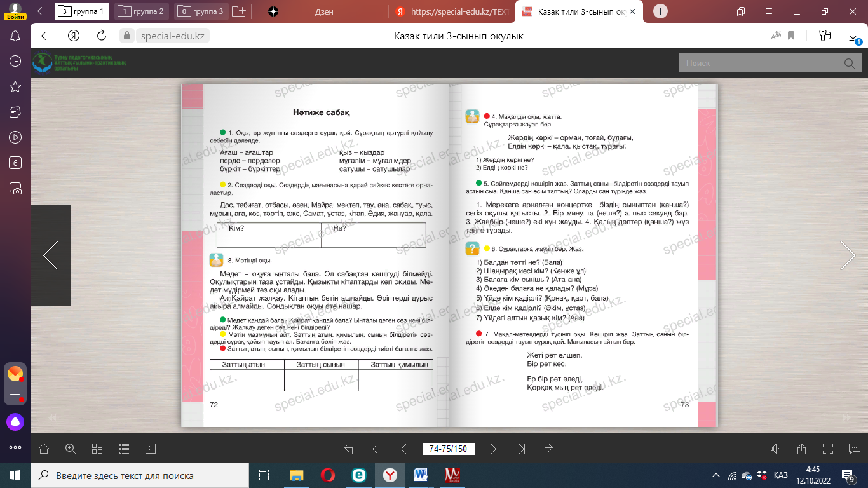Open a new browser tab
This screenshot has width=868, height=488.
point(661,11)
